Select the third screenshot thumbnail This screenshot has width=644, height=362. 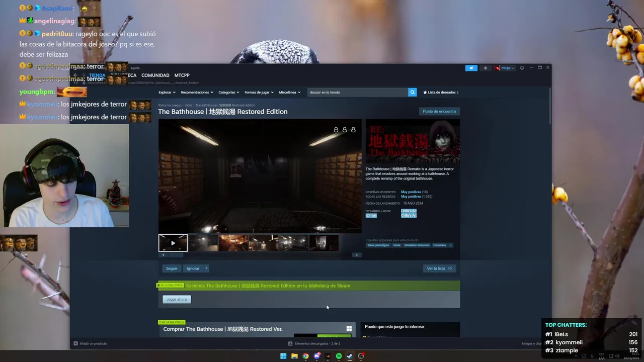click(x=233, y=243)
